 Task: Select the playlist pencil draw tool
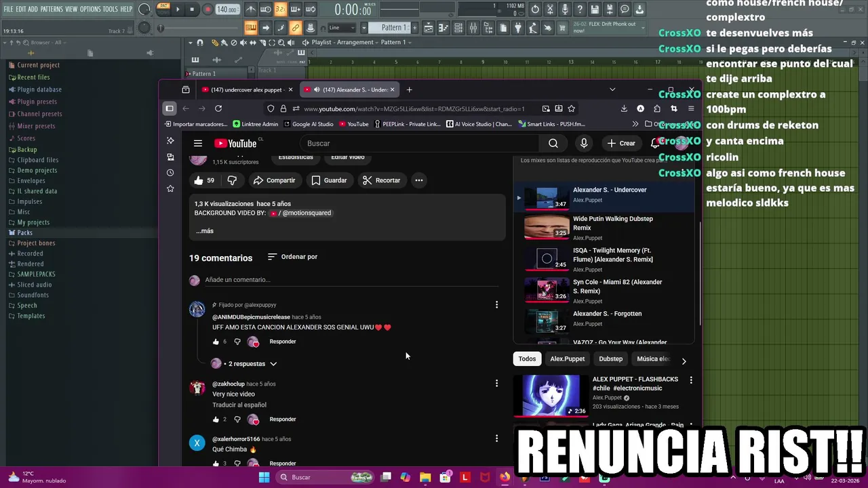pyautogui.click(x=215, y=43)
